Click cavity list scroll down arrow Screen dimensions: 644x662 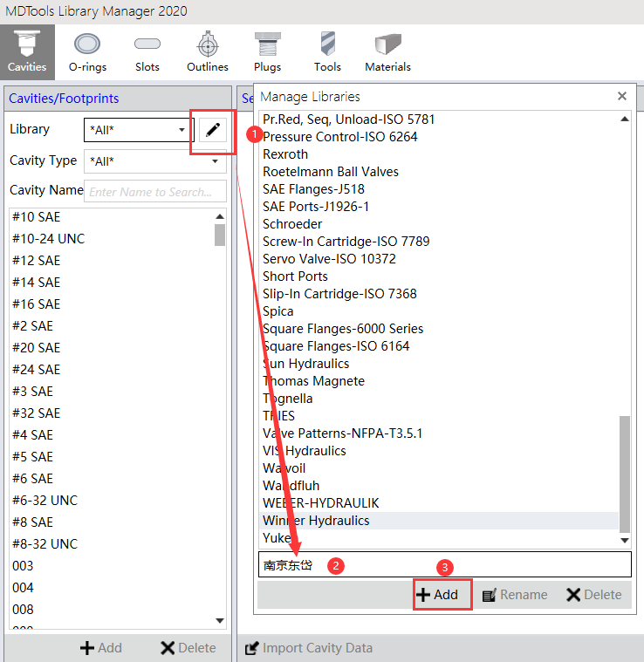point(220,621)
